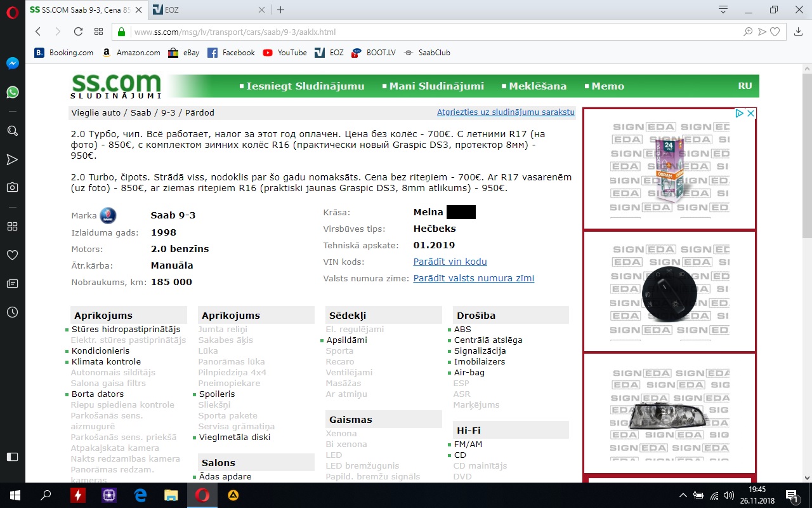Show hidden system tray icons

pos(683,495)
